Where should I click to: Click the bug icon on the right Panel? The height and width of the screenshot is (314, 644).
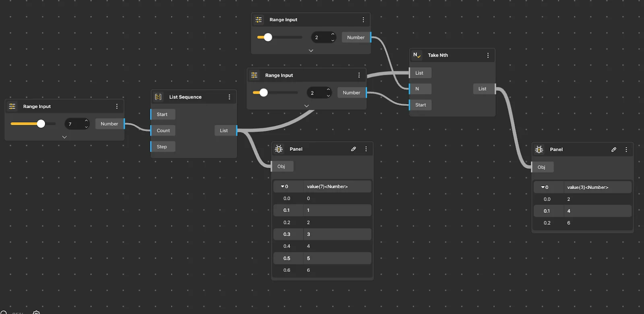click(x=539, y=150)
